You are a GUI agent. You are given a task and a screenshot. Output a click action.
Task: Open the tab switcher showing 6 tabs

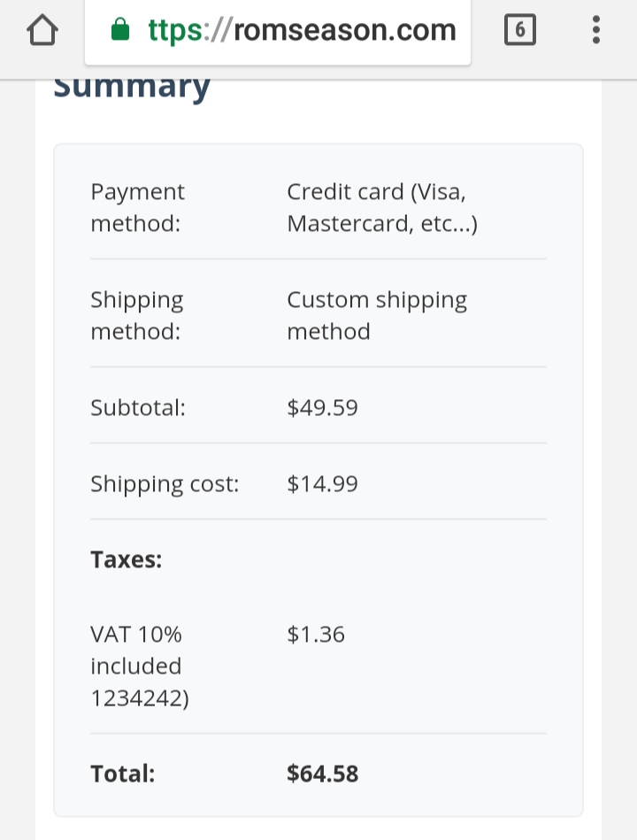519,29
